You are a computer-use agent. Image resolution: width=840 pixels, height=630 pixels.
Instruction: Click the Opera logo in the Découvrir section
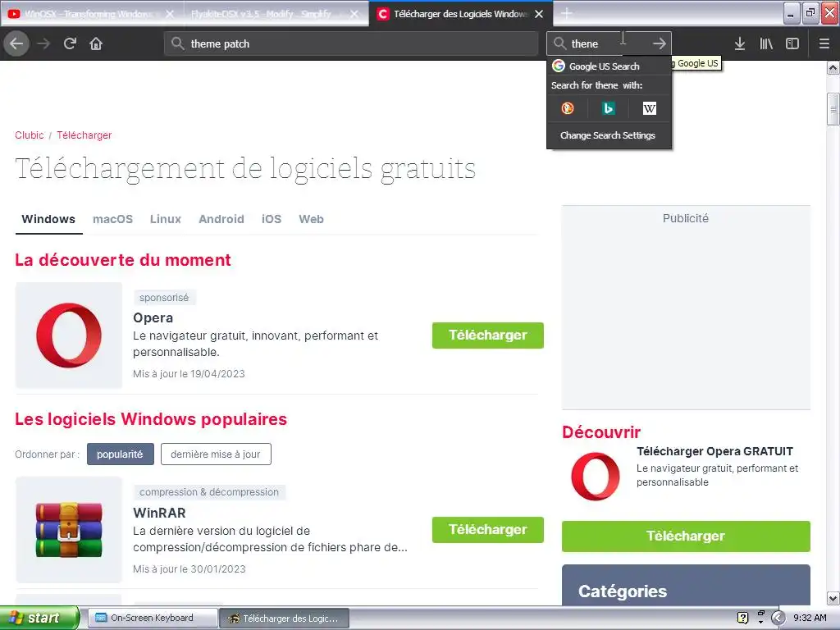596,477
